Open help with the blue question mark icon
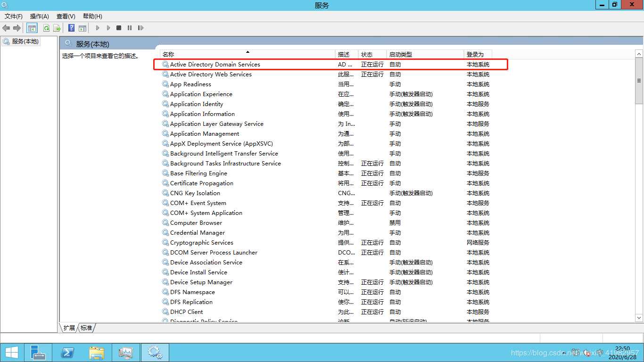This screenshot has height=362, width=644. (x=71, y=28)
